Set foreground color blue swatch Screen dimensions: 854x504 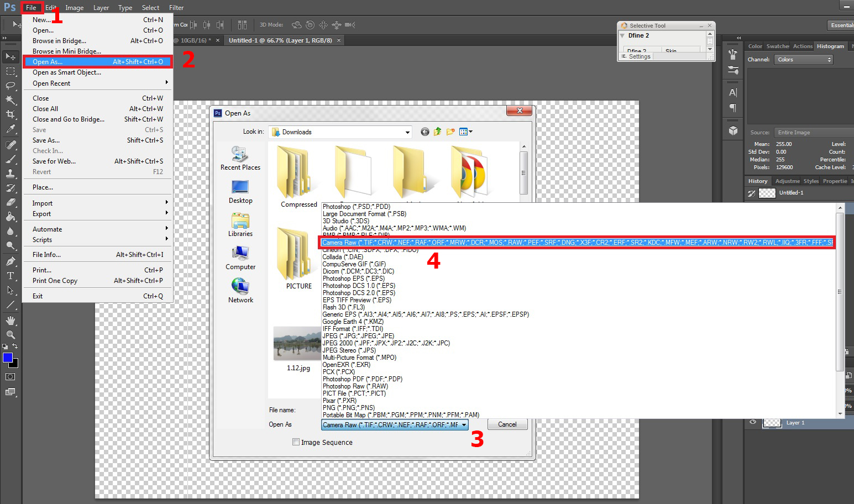click(x=8, y=358)
